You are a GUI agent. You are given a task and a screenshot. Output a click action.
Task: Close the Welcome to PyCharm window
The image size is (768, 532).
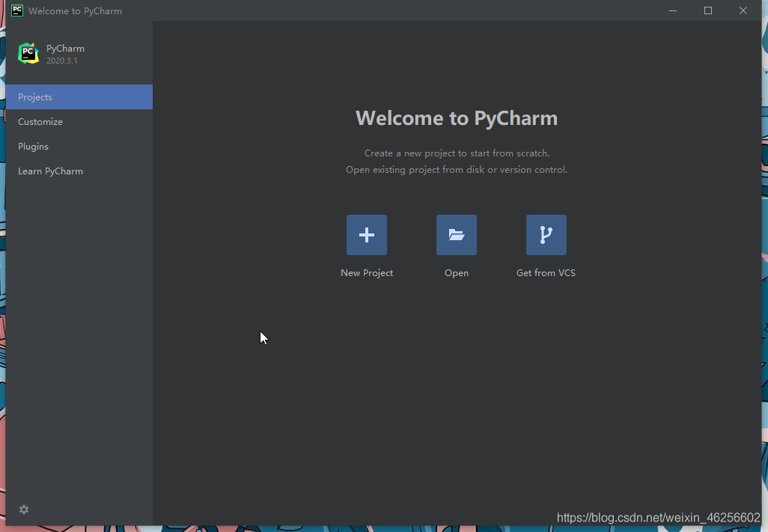[743, 10]
